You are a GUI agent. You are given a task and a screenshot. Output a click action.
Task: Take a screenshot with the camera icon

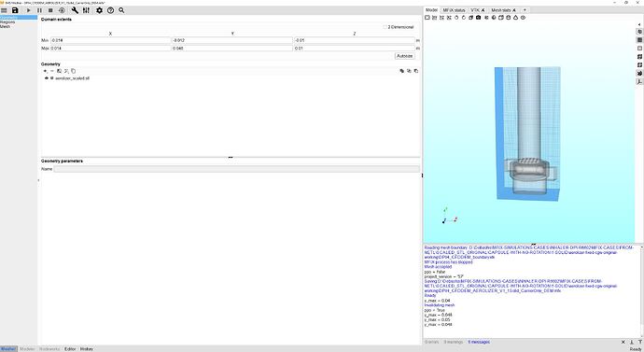coord(479,18)
